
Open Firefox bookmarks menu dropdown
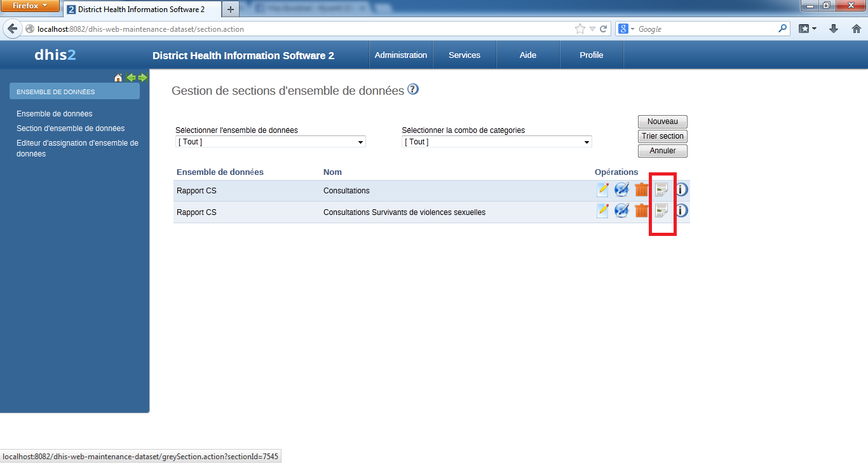808,29
